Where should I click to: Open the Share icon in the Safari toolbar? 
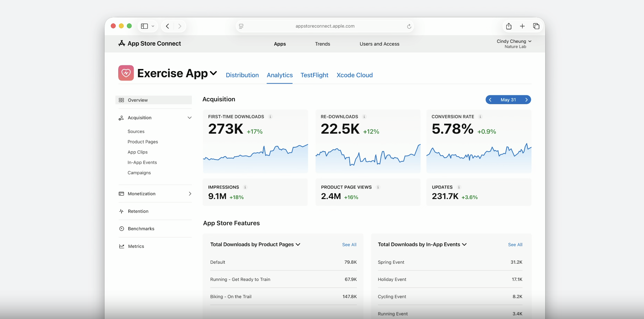coord(509,26)
